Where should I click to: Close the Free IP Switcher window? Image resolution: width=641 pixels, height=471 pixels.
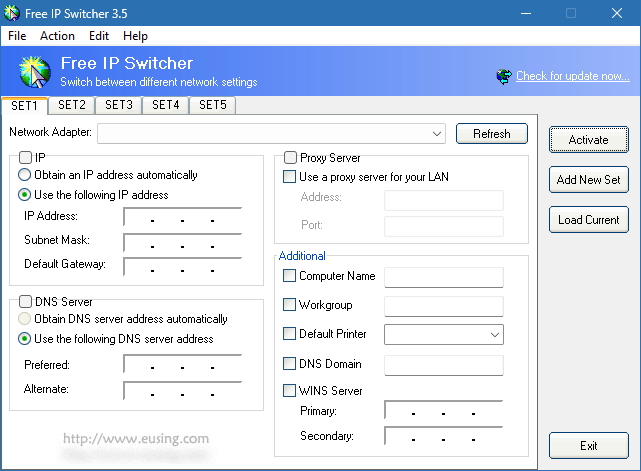[616, 13]
